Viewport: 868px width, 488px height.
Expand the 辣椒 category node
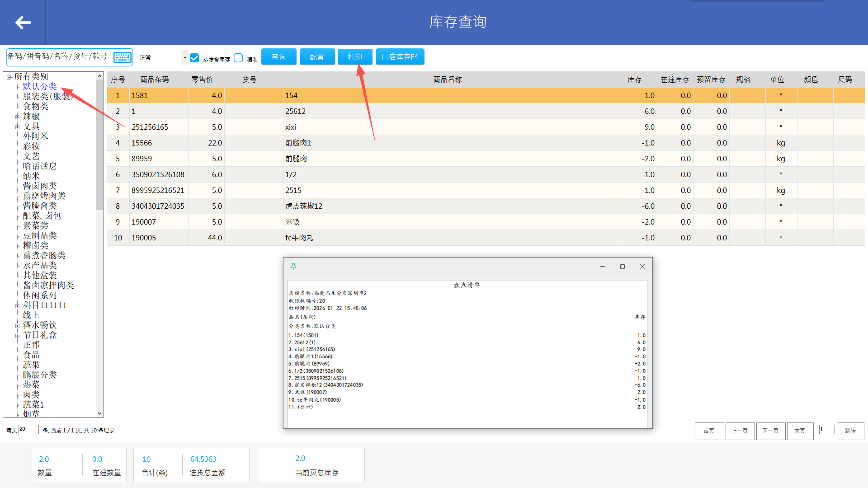(x=18, y=117)
